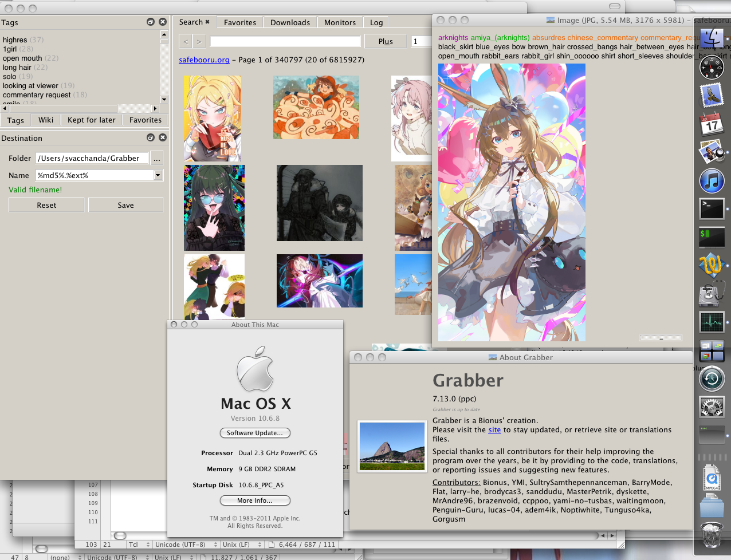This screenshot has width=731, height=560.
Task: Open the documents folder stack in Dock
Action: click(712, 506)
